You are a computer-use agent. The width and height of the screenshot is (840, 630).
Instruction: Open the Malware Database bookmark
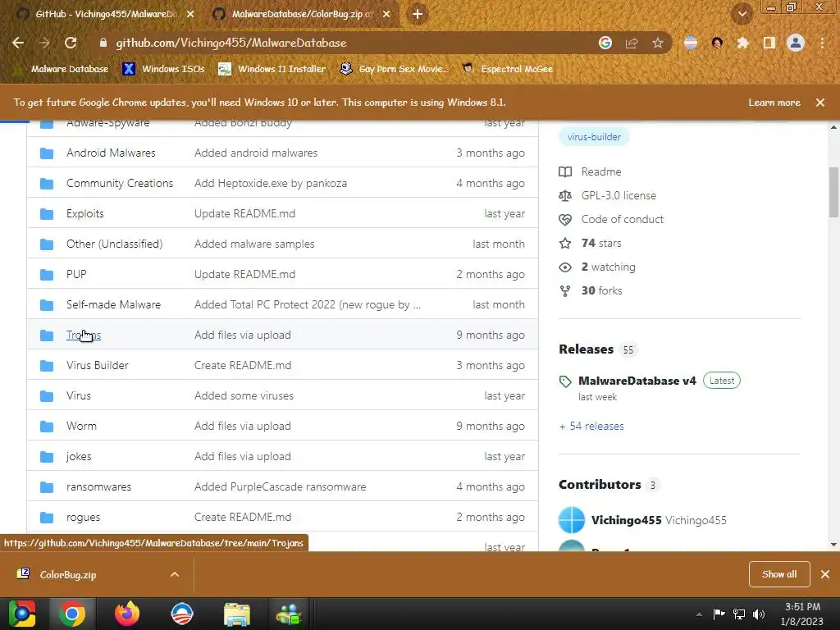(x=62, y=69)
